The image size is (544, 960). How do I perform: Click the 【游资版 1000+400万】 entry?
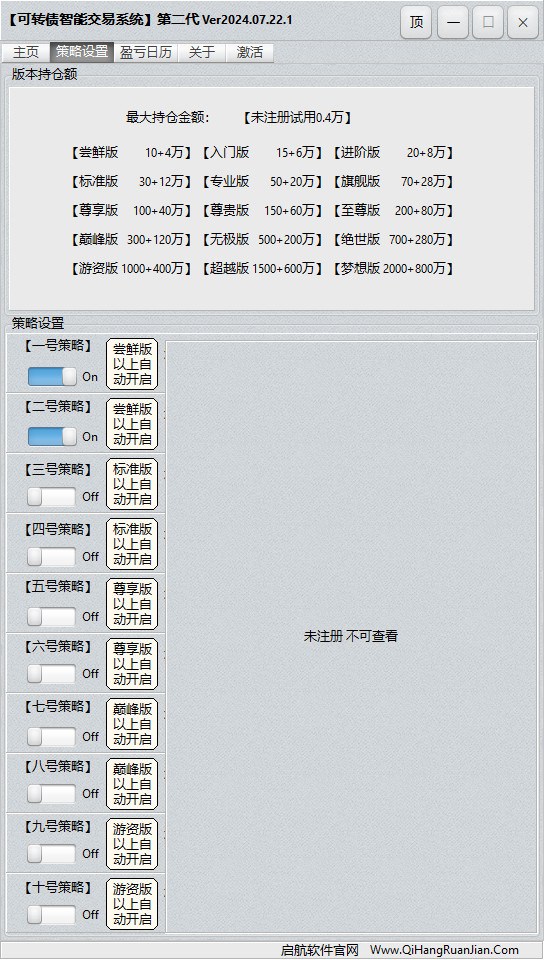click(x=130, y=268)
